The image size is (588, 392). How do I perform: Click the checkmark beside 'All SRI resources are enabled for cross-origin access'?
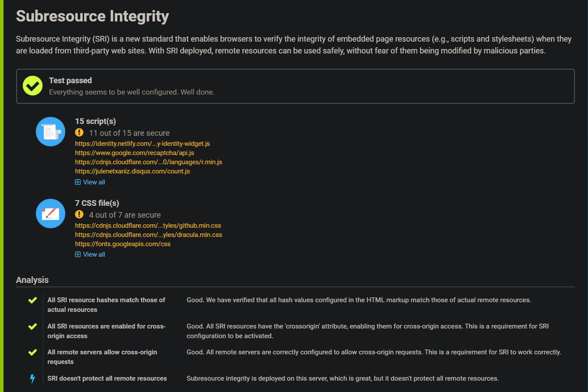coord(32,326)
